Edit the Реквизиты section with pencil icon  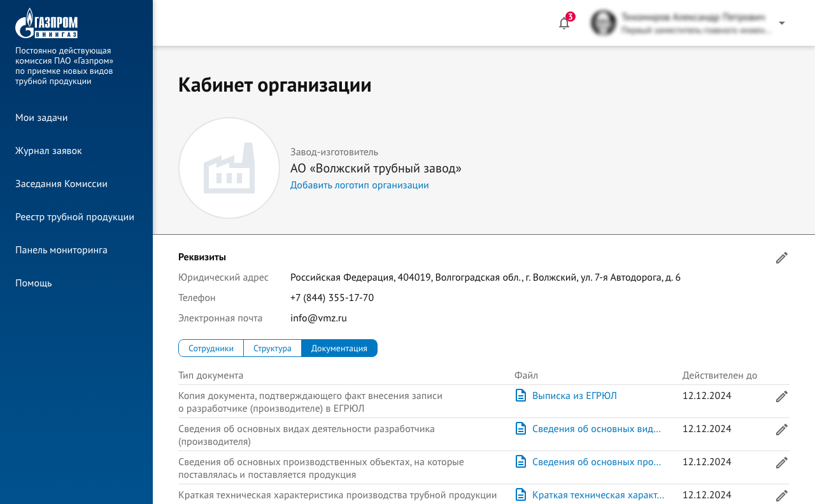(x=782, y=258)
